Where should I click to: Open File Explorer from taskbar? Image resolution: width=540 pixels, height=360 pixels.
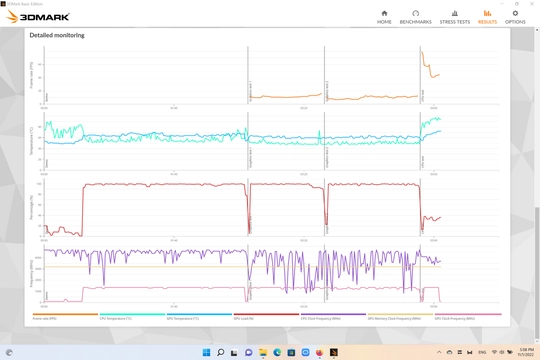263,352
